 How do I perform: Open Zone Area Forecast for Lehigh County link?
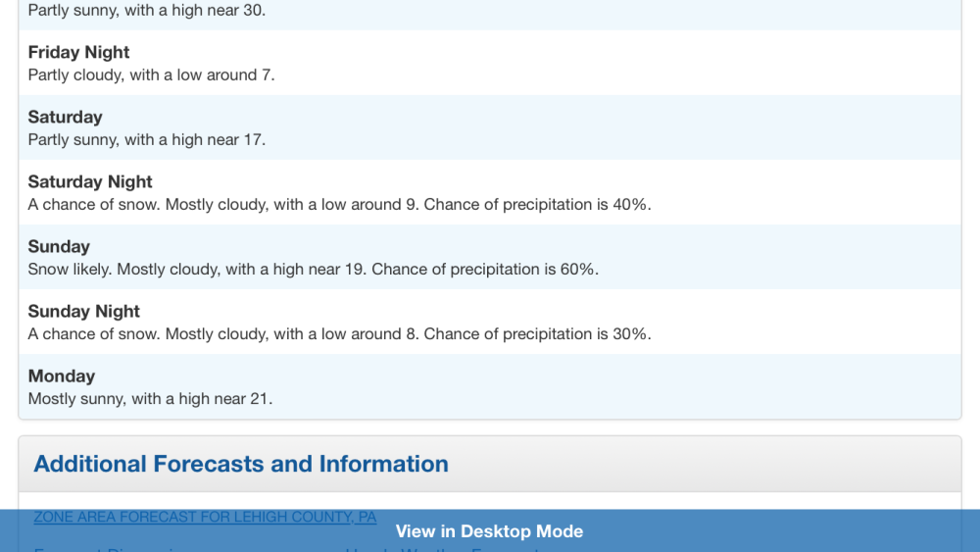coord(205,517)
